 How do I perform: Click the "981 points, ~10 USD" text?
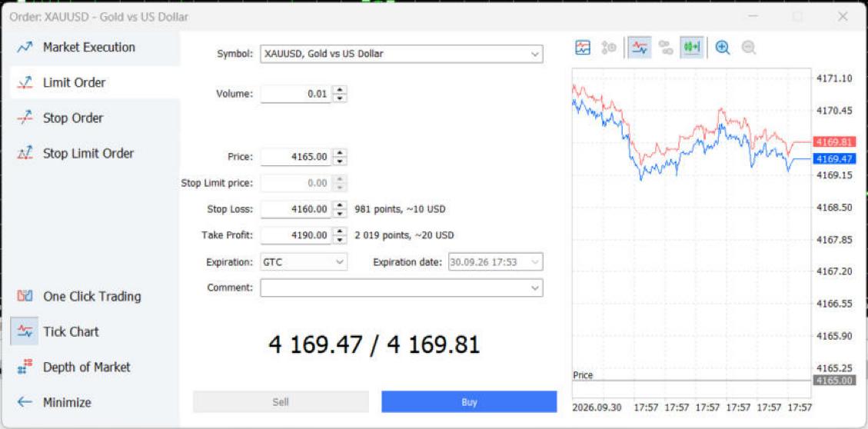(400, 210)
